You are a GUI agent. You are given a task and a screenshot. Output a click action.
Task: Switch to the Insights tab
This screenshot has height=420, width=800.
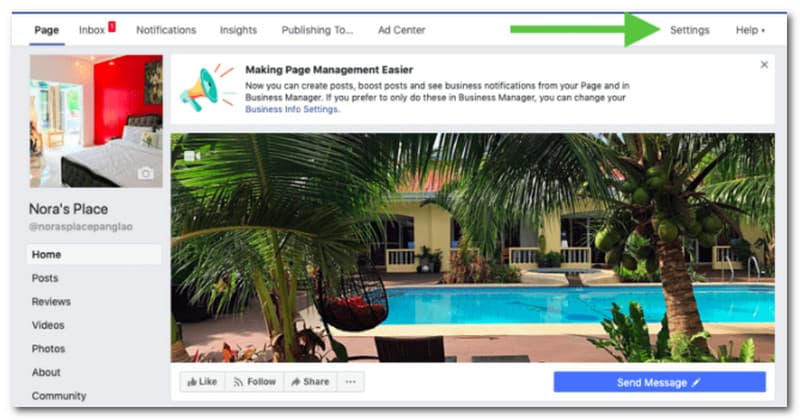click(x=238, y=30)
